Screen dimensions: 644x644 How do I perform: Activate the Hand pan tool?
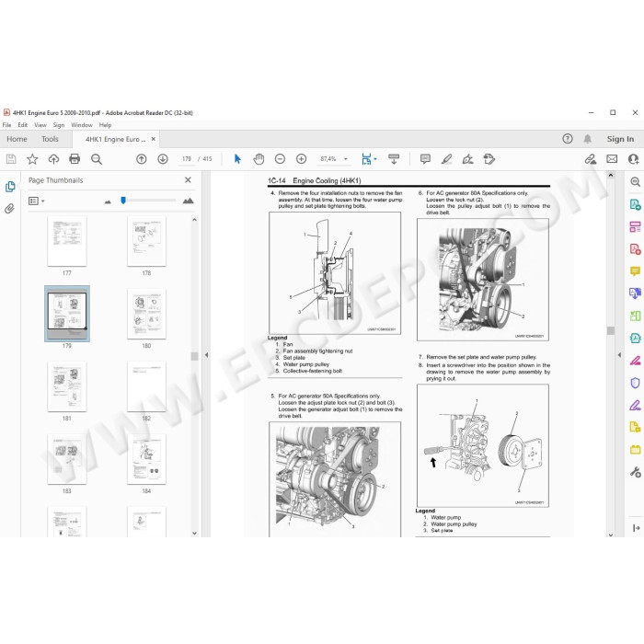pyautogui.click(x=259, y=159)
